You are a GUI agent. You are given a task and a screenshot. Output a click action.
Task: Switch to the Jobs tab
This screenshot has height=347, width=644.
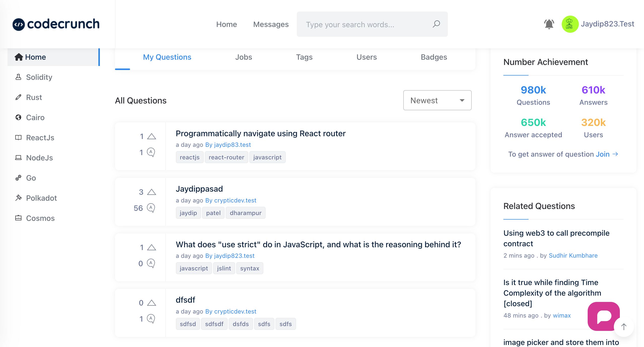[244, 57]
